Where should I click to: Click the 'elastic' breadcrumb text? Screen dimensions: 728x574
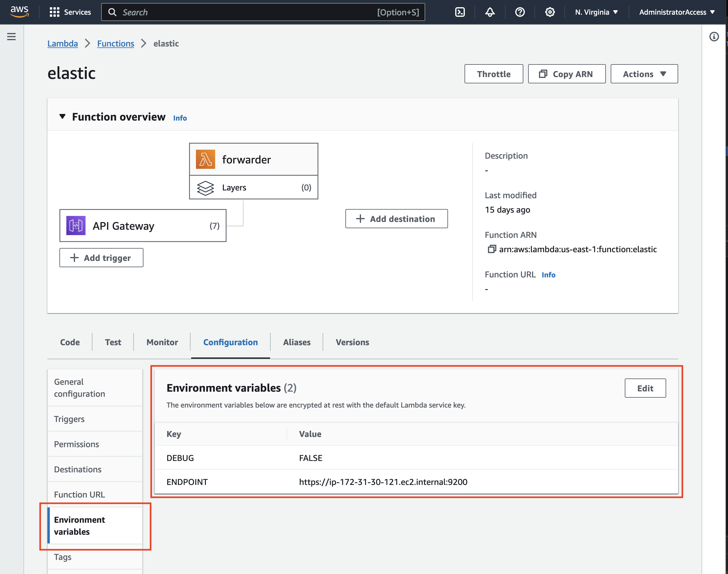166,44
